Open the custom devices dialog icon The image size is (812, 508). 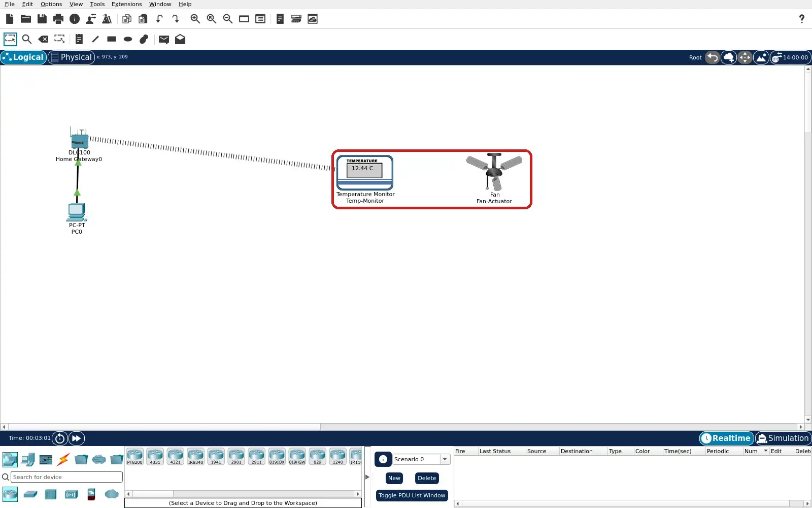(x=260, y=19)
